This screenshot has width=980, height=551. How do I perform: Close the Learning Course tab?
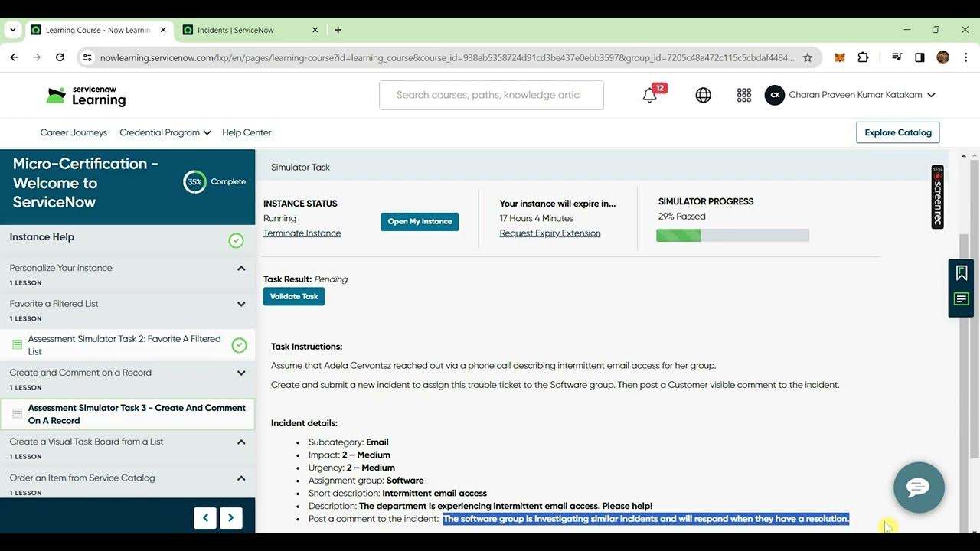(x=162, y=30)
